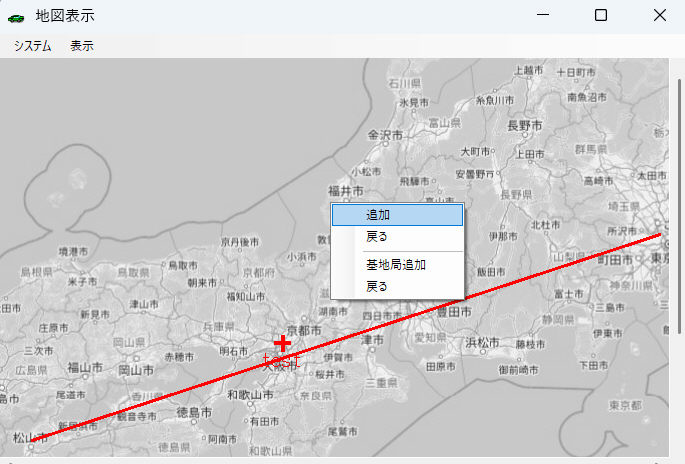Image resolution: width=685 pixels, height=464 pixels.
Task: Maximize the 地図表示 window
Action: (601, 15)
